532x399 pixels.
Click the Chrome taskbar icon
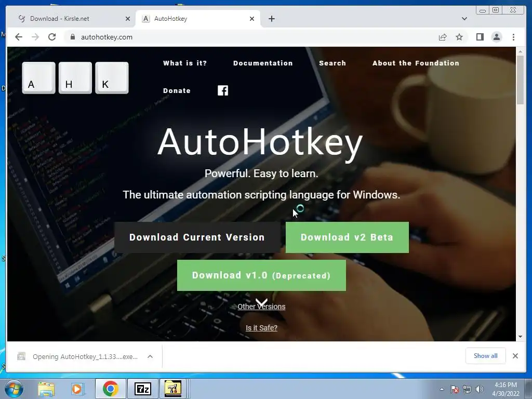click(110, 389)
